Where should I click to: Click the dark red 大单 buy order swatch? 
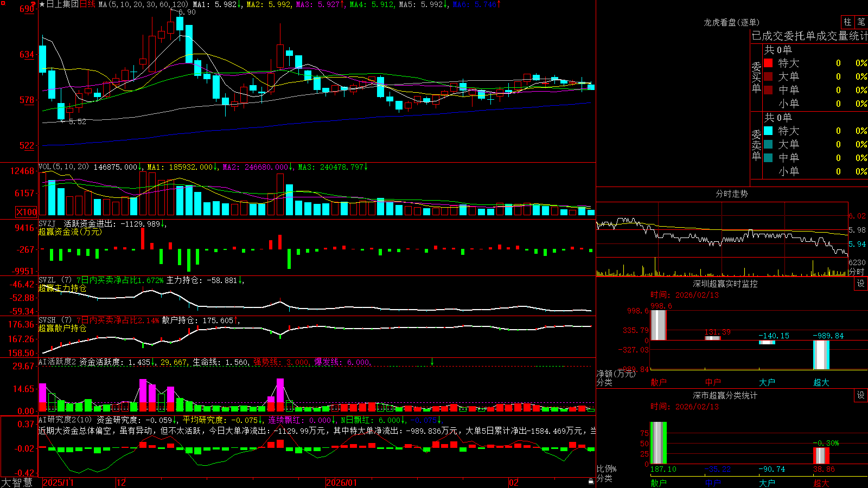[x=768, y=76]
